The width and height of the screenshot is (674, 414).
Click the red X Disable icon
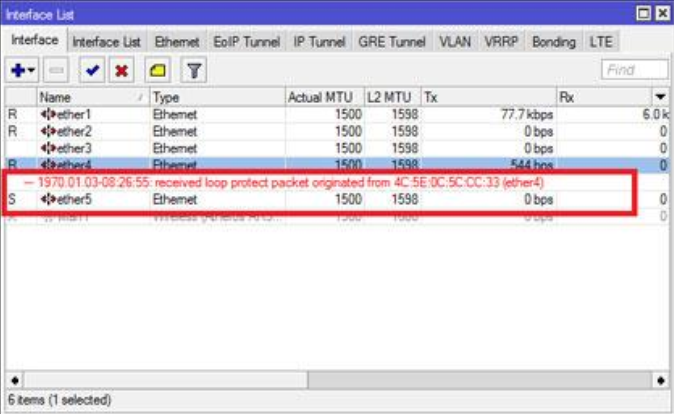122,71
